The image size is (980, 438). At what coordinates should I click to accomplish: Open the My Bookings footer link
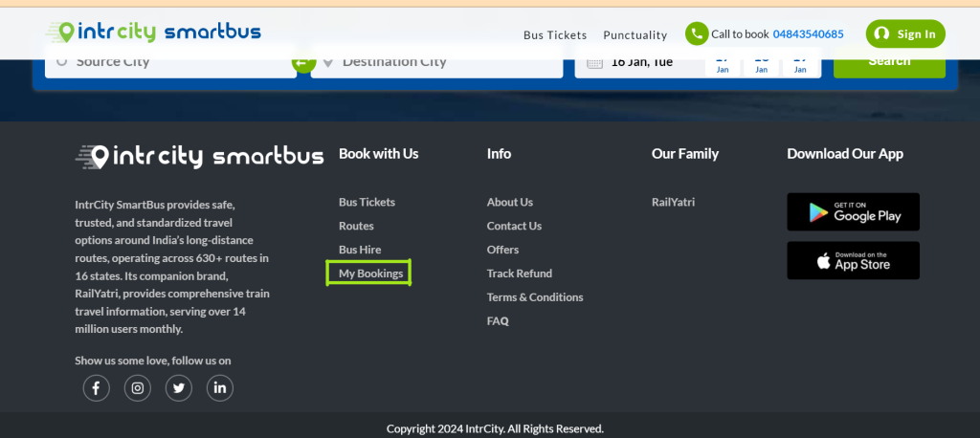point(370,274)
